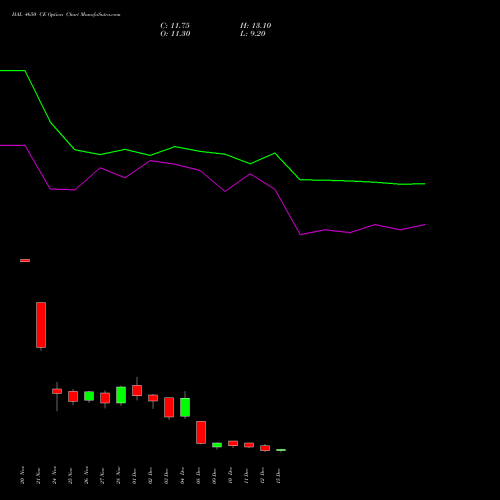Image resolution: width=500 pixels, height=500 pixels.
Task: Select the green candle for 28 Nov
Action: (121, 395)
